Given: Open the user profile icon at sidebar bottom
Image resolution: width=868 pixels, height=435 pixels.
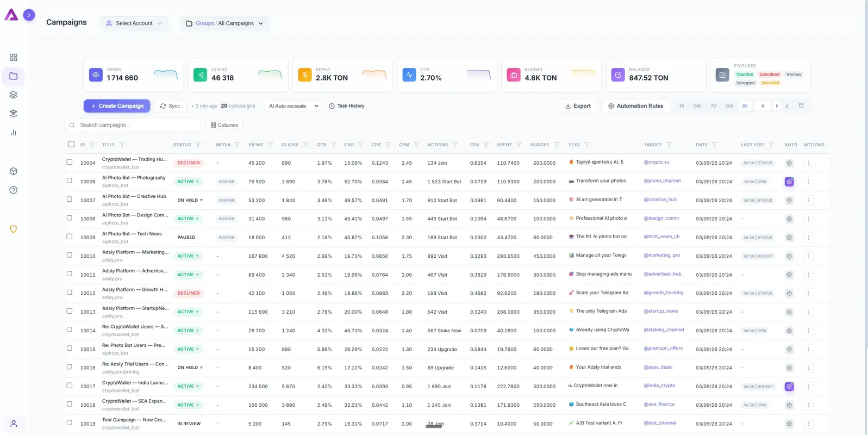Looking at the screenshot, I should (14, 424).
